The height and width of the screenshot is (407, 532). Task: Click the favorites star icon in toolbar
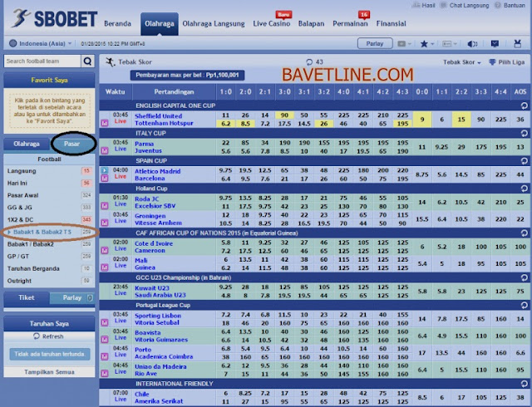pos(424,44)
